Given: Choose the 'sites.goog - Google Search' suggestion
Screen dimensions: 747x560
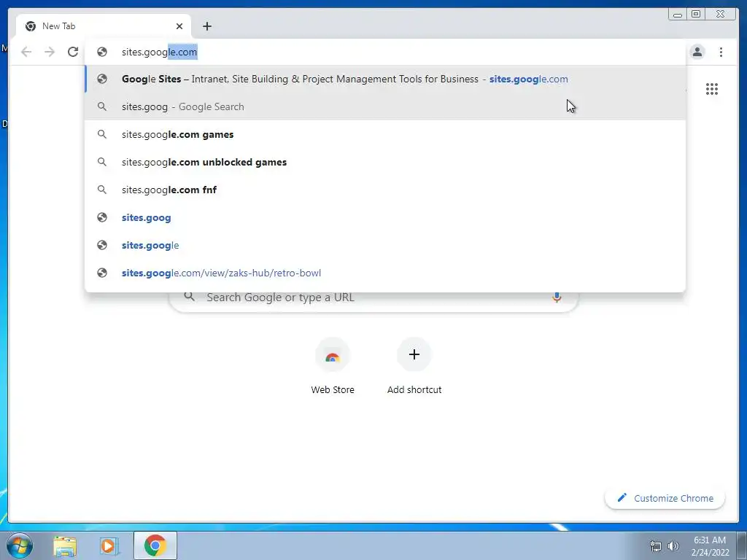Looking at the screenshot, I should 385,106.
